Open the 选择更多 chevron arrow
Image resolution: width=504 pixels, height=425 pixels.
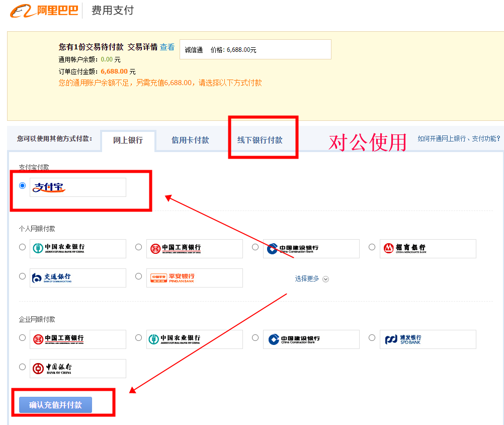pos(325,278)
